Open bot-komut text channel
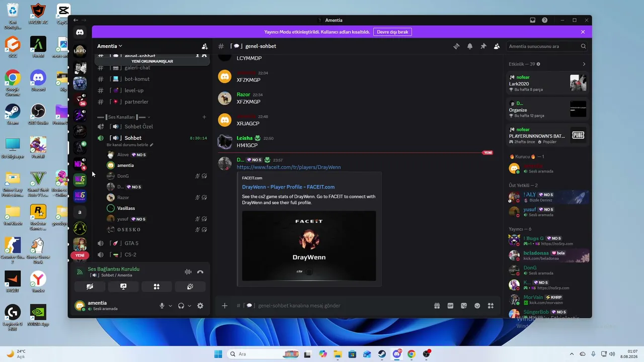The height and width of the screenshot is (362, 644). (152, 79)
